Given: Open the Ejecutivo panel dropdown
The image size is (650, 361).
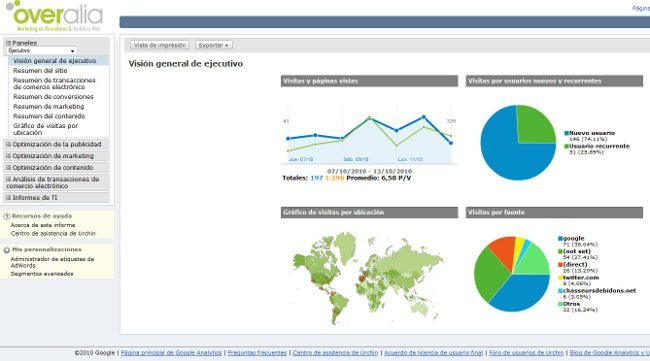Looking at the screenshot, I should point(41,51).
